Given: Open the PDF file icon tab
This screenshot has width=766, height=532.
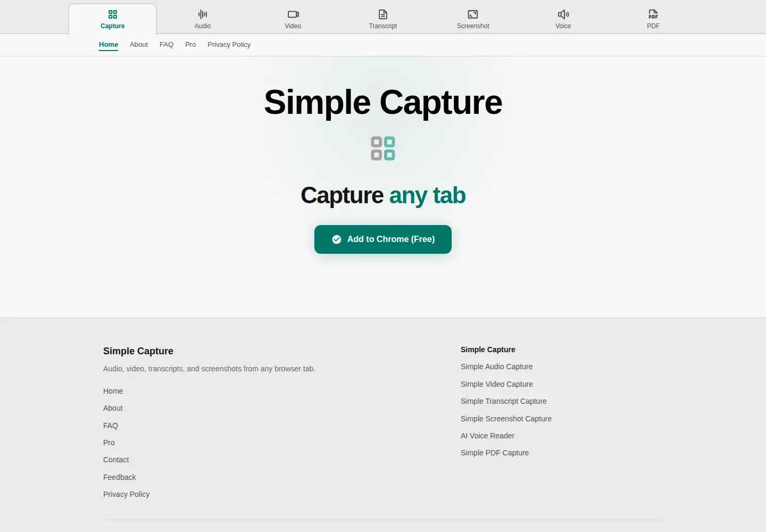Looking at the screenshot, I should (x=653, y=19).
